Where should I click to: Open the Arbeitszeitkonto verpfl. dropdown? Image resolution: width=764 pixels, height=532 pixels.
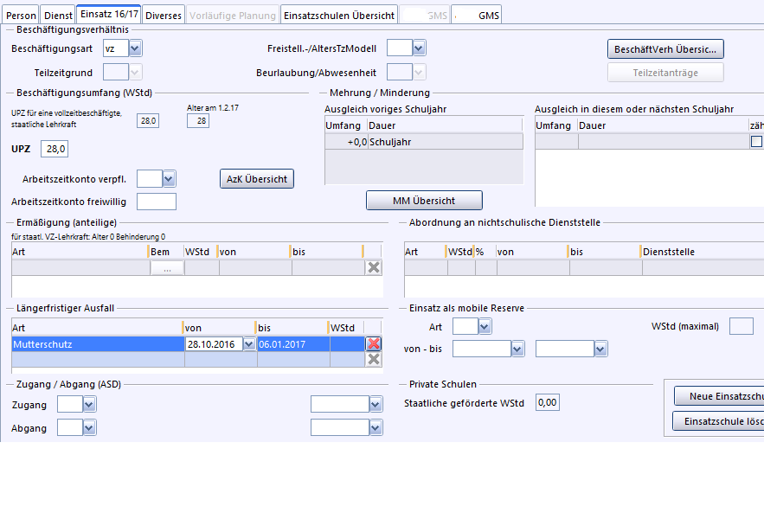(x=169, y=179)
